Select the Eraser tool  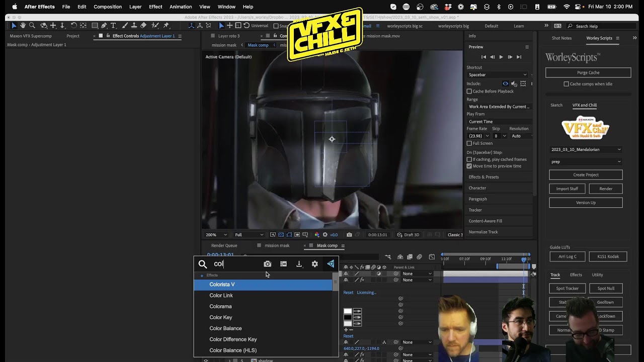click(x=143, y=26)
